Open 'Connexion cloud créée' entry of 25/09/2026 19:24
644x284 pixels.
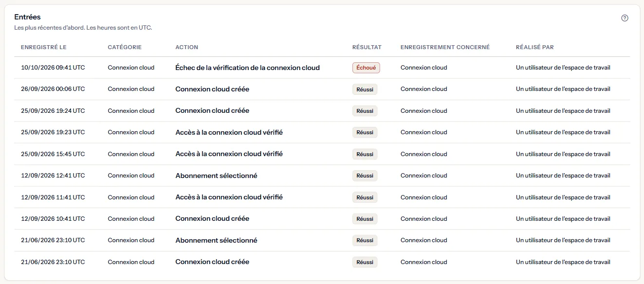(x=212, y=111)
